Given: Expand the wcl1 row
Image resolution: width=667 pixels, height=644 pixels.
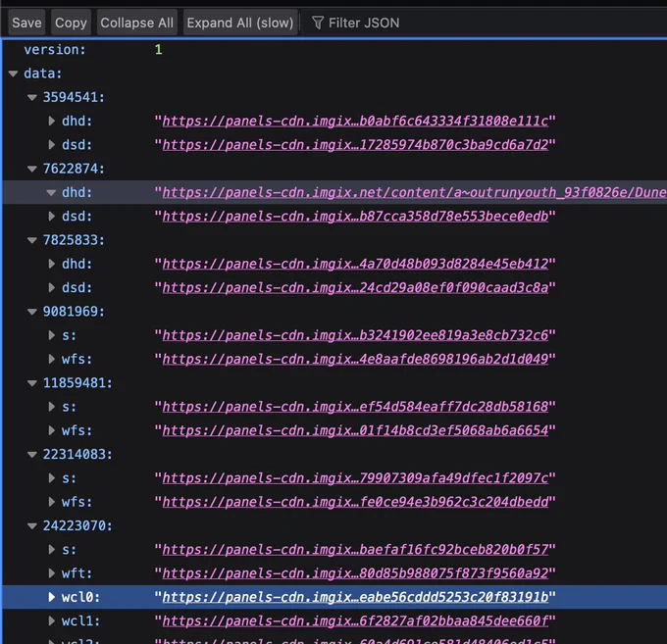Looking at the screenshot, I should 51,621.
